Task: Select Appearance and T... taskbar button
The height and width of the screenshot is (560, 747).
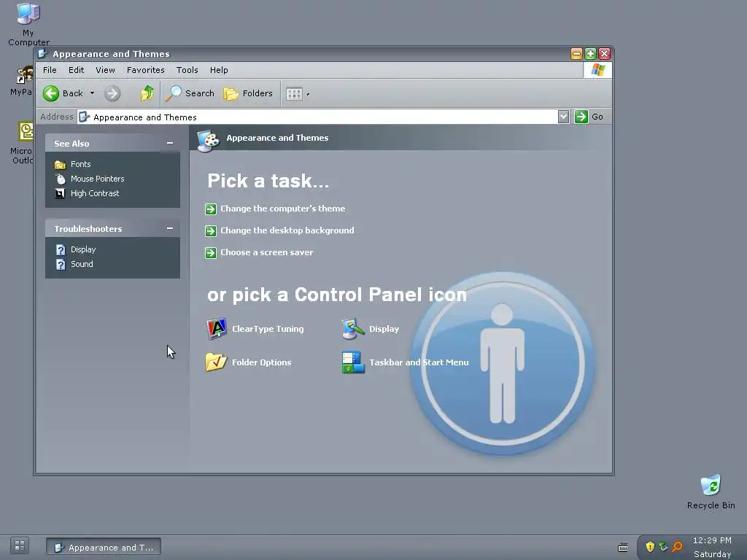Action: pos(104,547)
